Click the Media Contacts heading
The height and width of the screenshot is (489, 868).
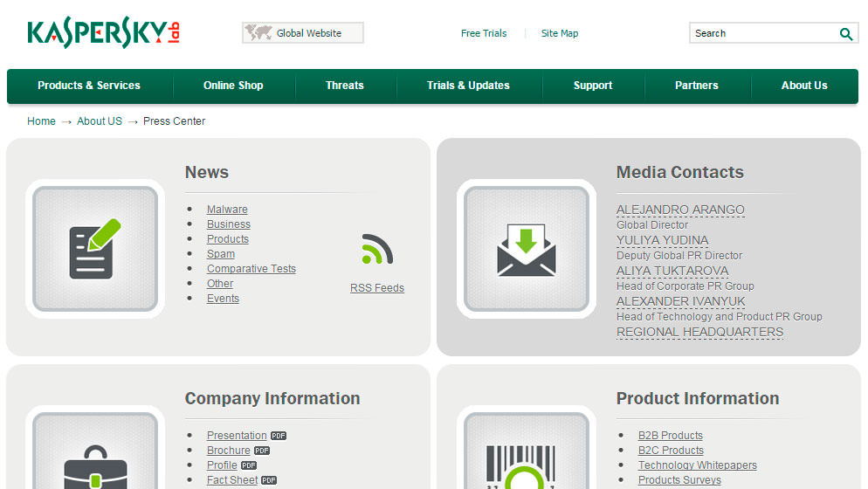[679, 172]
